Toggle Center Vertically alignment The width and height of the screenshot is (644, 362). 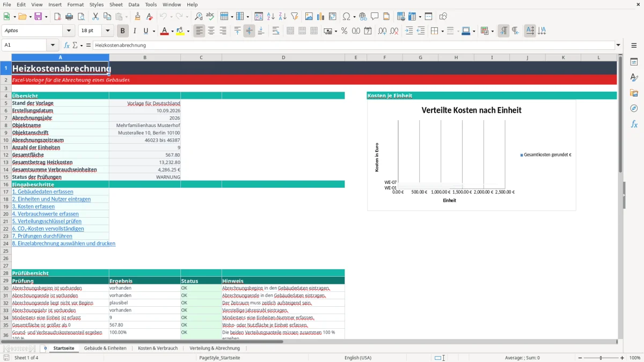click(249, 31)
